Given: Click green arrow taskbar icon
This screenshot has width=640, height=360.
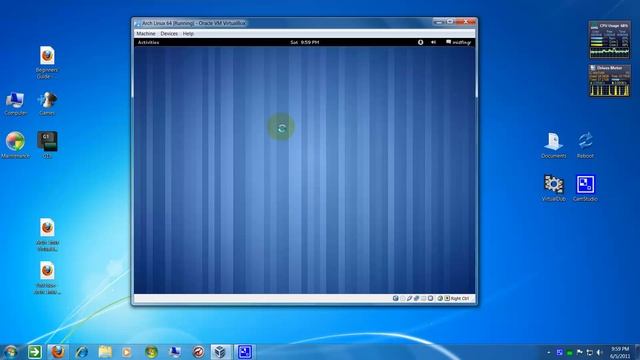Looking at the screenshot, I should [35, 352].
